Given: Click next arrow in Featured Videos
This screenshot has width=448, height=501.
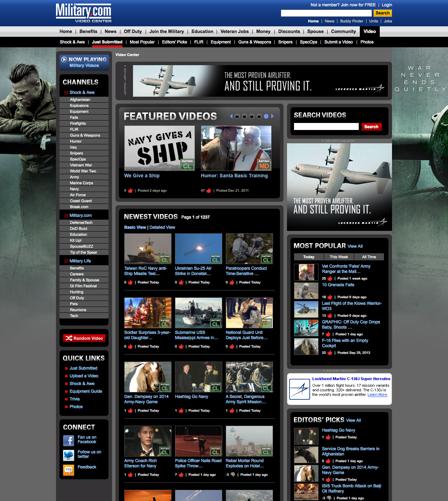Looking at the screenshot, I should point(272,116).
